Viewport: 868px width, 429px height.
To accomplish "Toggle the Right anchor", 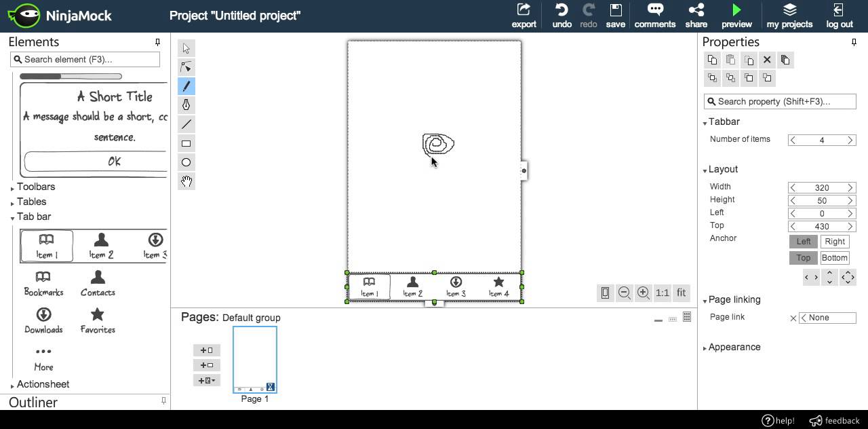I will [x=835, y=242].
